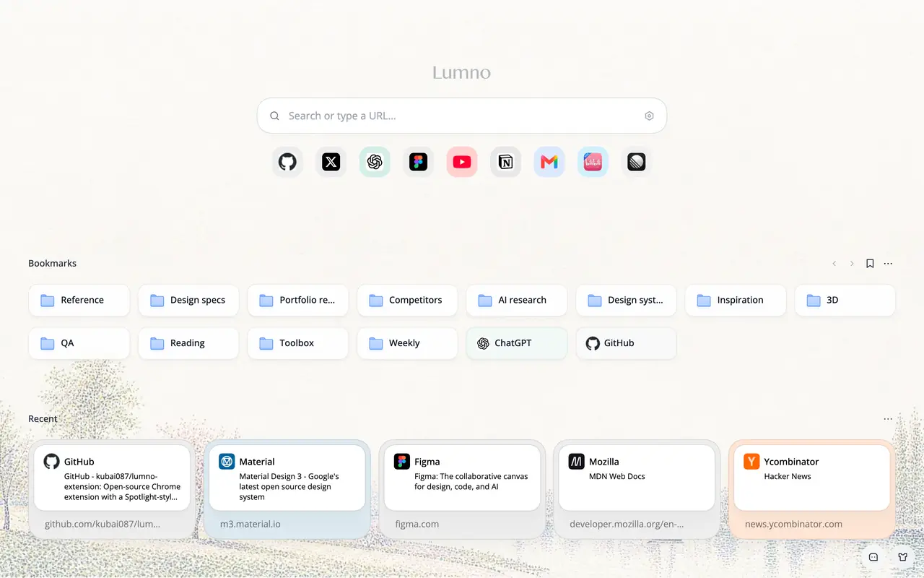The image size is (924, 578).
Task: Go to the previous bookmarks page arrow
Action: 834,264
